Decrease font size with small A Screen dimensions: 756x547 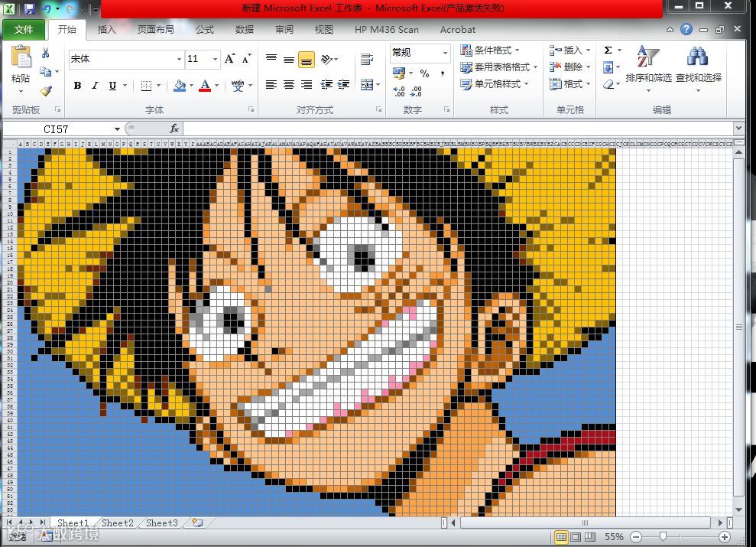[246, 59]
